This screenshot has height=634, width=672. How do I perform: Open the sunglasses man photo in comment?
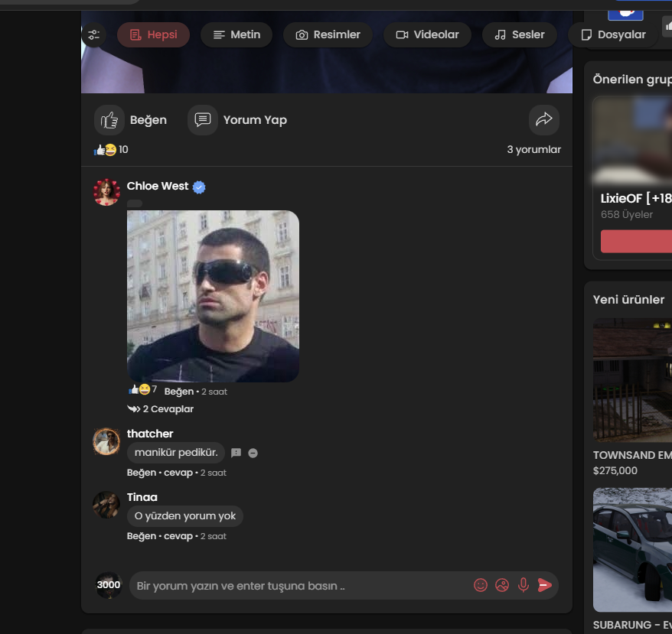[x=213, y=296]
